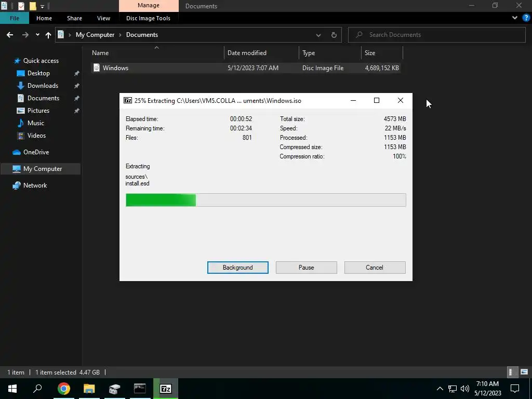532x399 pixels.
Task: Open Downloads in navigation pane
Action: [43, 86]
